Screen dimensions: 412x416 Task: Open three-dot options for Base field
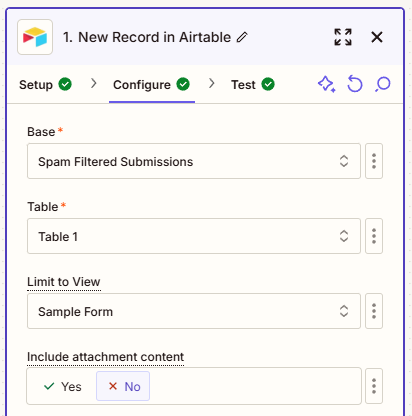click(x=374, y=161)
